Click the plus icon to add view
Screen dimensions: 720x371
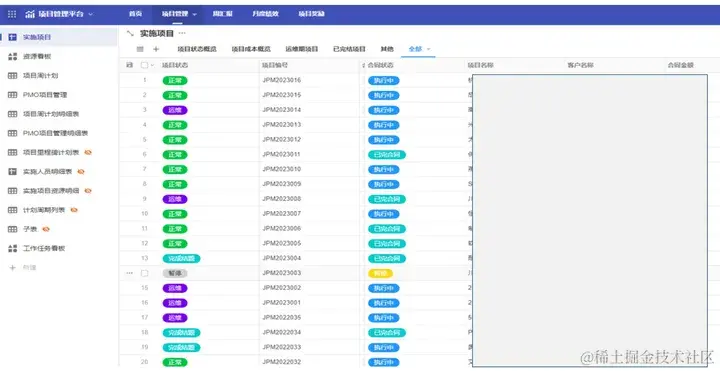pos(156,49)
